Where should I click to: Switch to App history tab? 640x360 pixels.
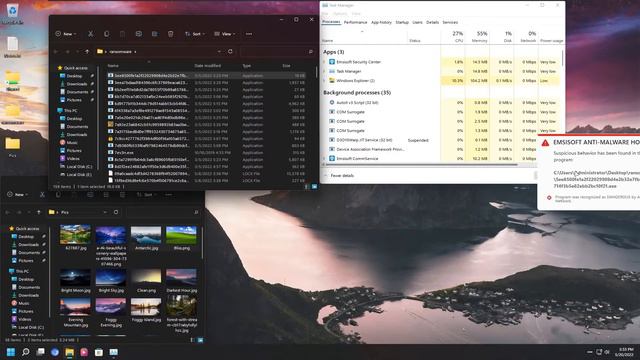coord(381,22)
